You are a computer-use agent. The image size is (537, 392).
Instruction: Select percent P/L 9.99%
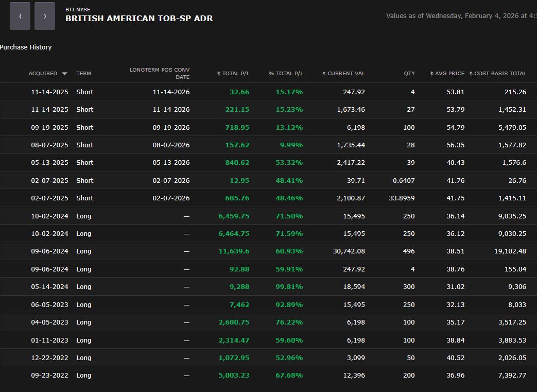(x=291, y=145)
